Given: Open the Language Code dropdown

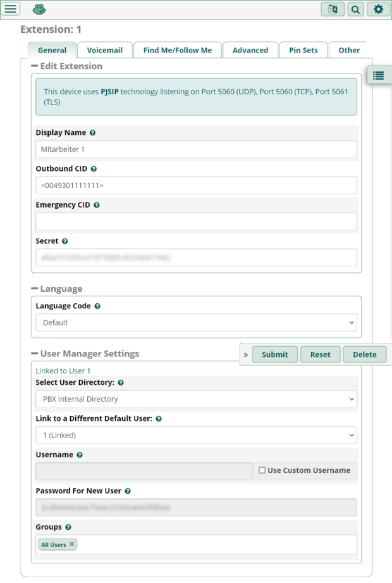Looking at the screenshot, I should tap(195, 323).
